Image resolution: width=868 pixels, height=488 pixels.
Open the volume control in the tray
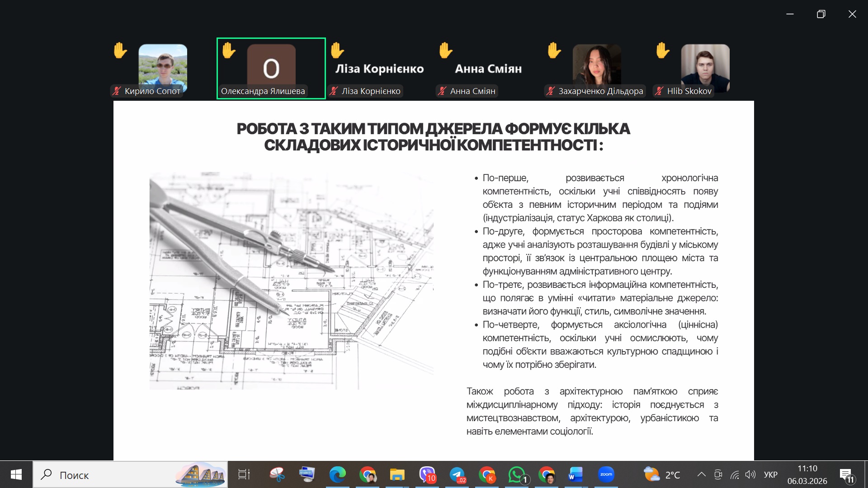[x=750, y=474]
